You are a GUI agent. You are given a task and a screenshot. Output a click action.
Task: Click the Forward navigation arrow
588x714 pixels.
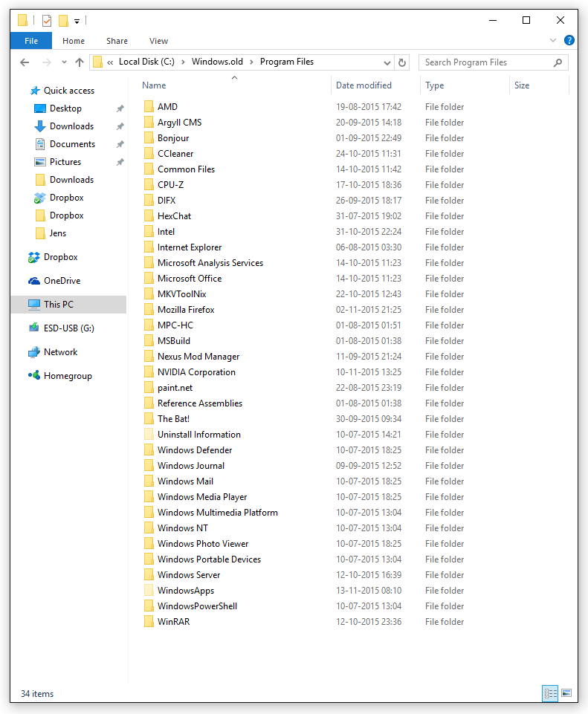pos(46,62)
